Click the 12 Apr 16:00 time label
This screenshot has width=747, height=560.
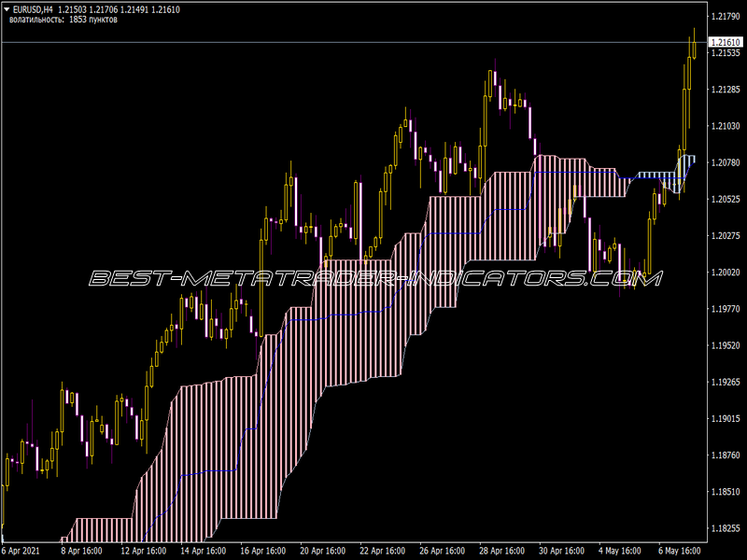144,551
